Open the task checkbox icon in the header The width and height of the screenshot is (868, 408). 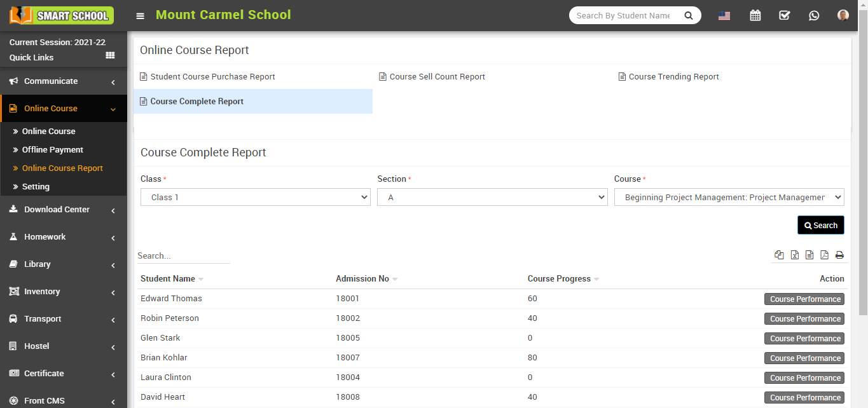click(x=784, y=15)
